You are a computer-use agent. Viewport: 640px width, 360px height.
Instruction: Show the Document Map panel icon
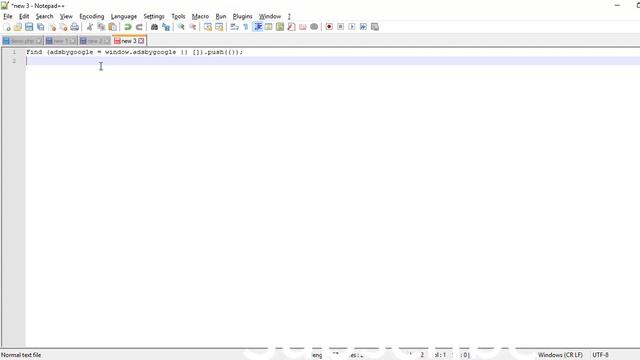280,27
